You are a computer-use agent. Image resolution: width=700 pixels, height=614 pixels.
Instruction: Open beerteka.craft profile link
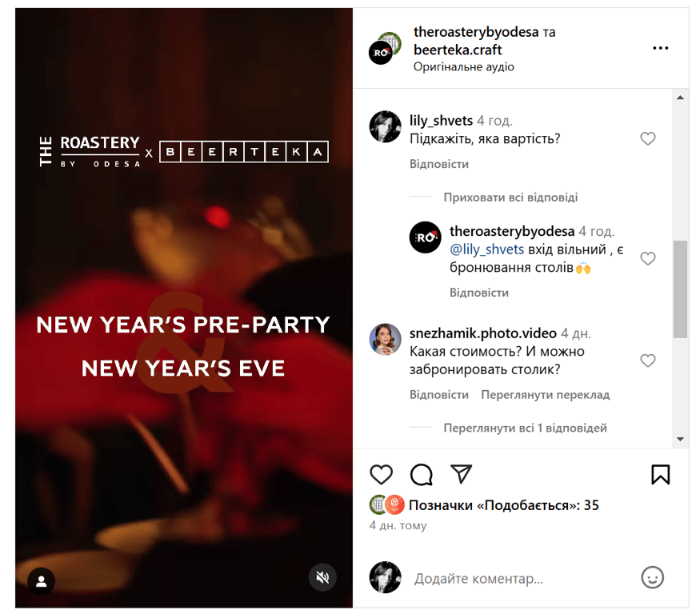point(458,50)
